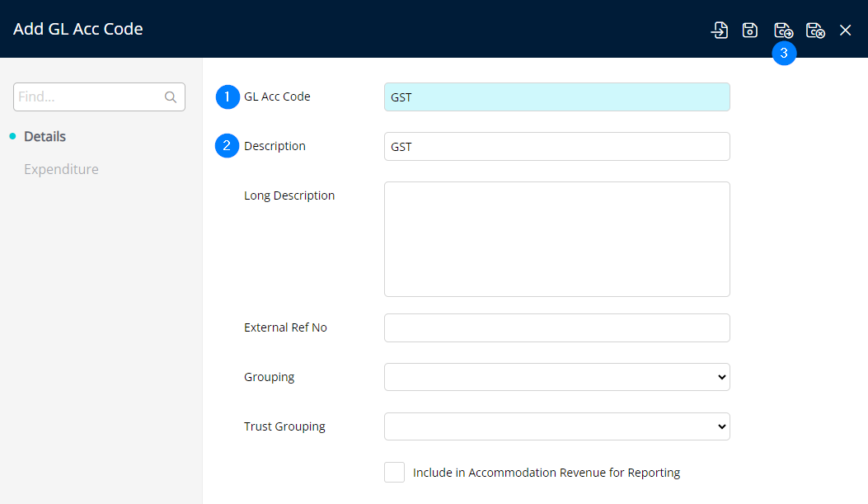Focus the GL Acc Code field

pos(556,97)
